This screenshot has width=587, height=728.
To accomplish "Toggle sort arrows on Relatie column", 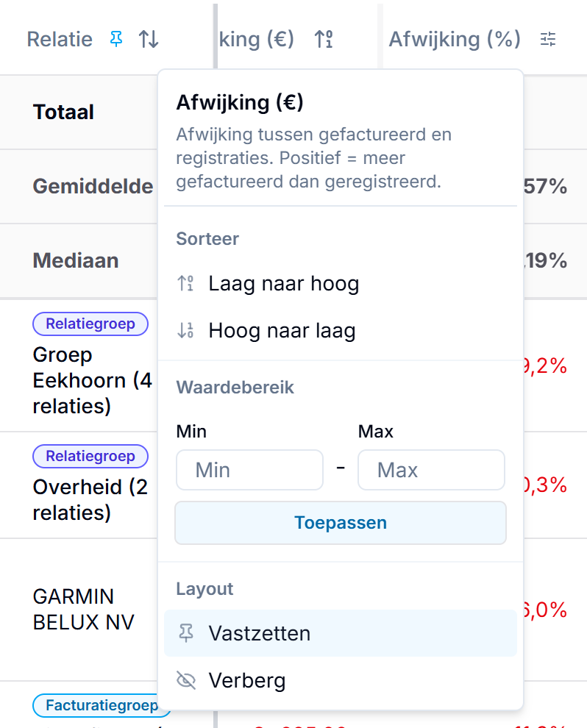I will [149, 39].
